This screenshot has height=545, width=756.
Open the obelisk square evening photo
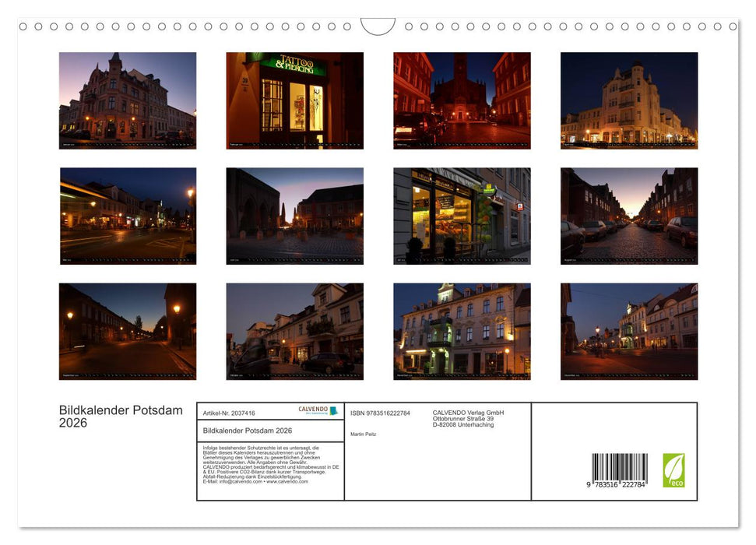point(296,216)
